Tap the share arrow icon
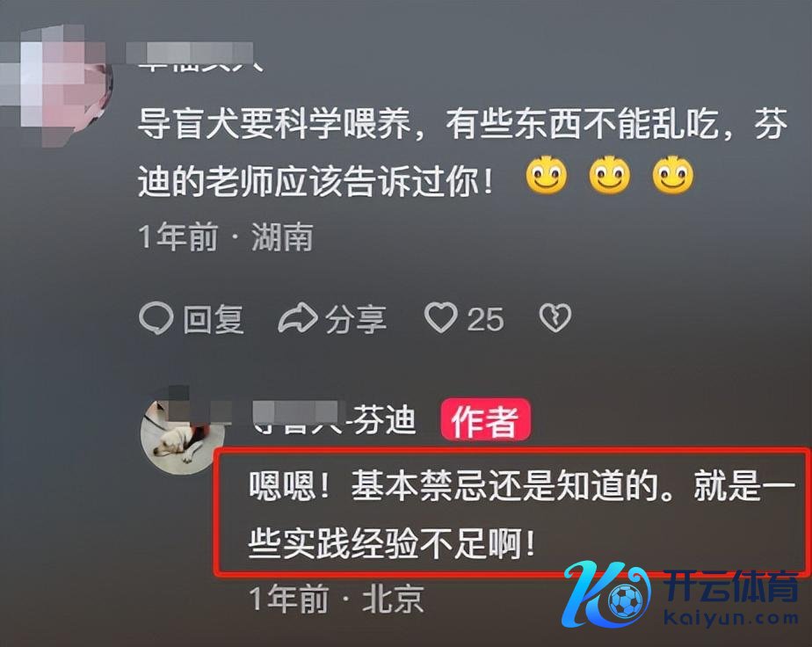Screen dimensions: 812x647 [298, 318]
